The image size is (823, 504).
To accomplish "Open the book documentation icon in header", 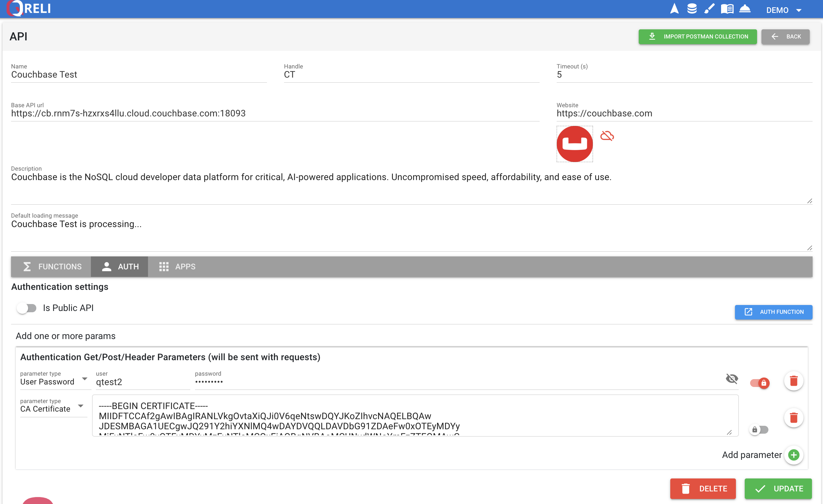I will pyautogui.click(x=727, y=9).
